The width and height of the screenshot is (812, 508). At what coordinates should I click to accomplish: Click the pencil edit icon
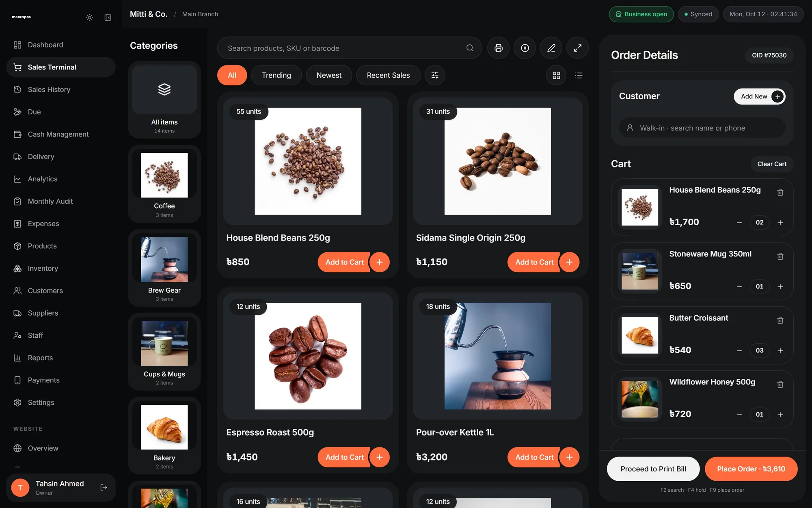point(551,48)
